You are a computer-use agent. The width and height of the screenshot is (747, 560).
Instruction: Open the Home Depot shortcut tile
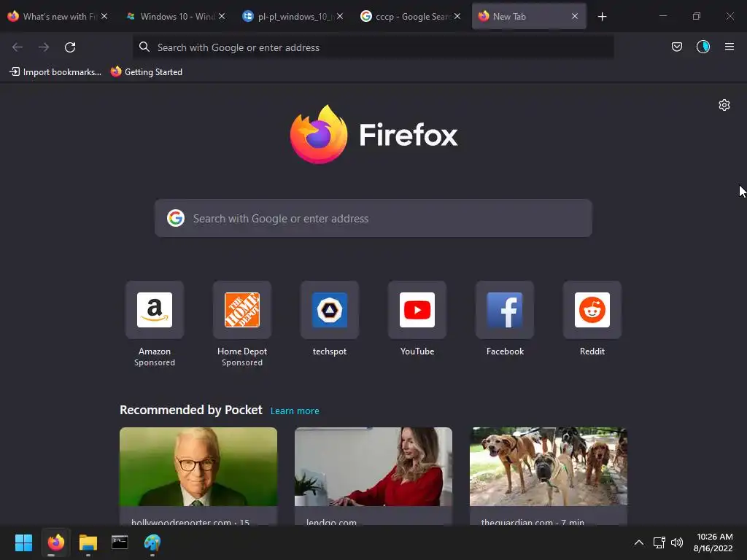tap(242, 310)
